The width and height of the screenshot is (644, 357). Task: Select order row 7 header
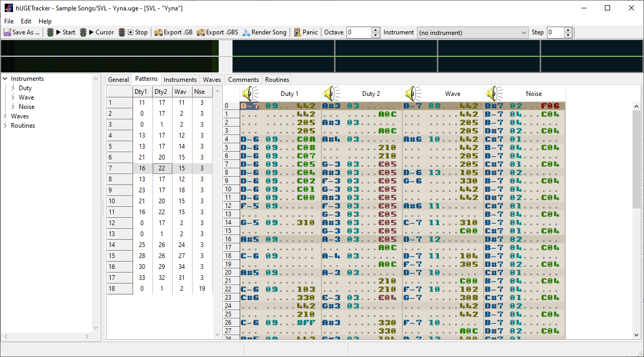120,168
